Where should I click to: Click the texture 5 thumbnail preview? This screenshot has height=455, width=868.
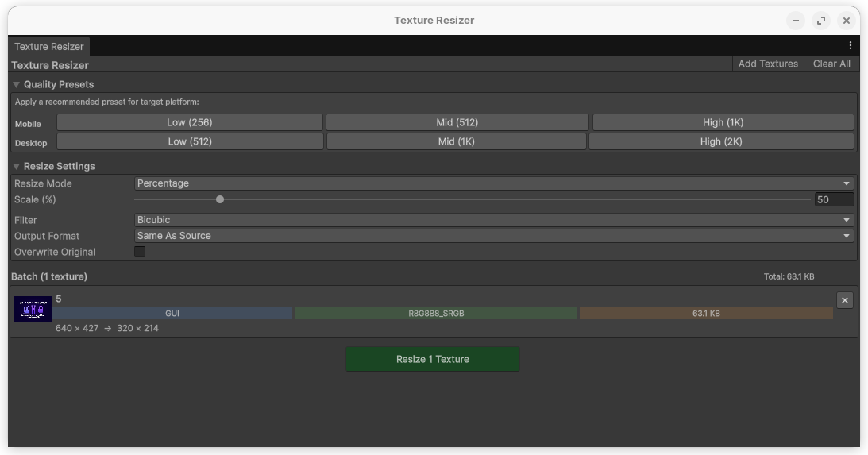[33, 309]
